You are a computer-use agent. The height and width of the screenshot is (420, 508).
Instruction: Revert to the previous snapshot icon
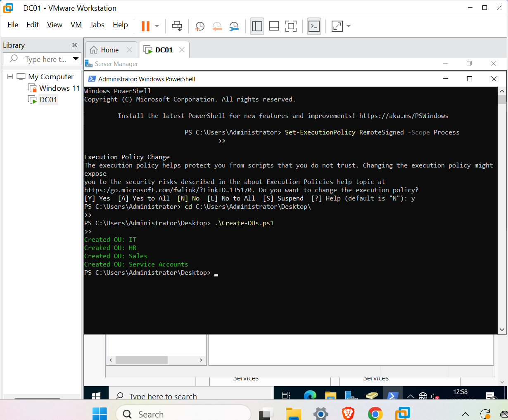pyautogui.click(x=217, y=26)
